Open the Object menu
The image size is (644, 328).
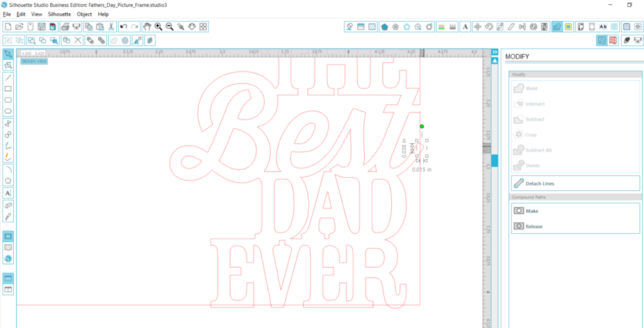pos(84,14)
